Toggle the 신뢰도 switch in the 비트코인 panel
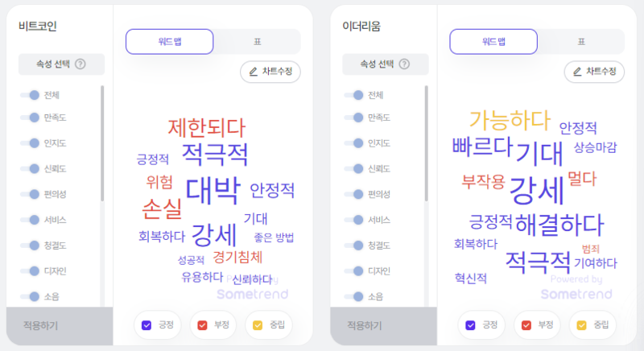The width and height of the screenshot is (644, 351). pyautogui.click(x=29, y=169)
